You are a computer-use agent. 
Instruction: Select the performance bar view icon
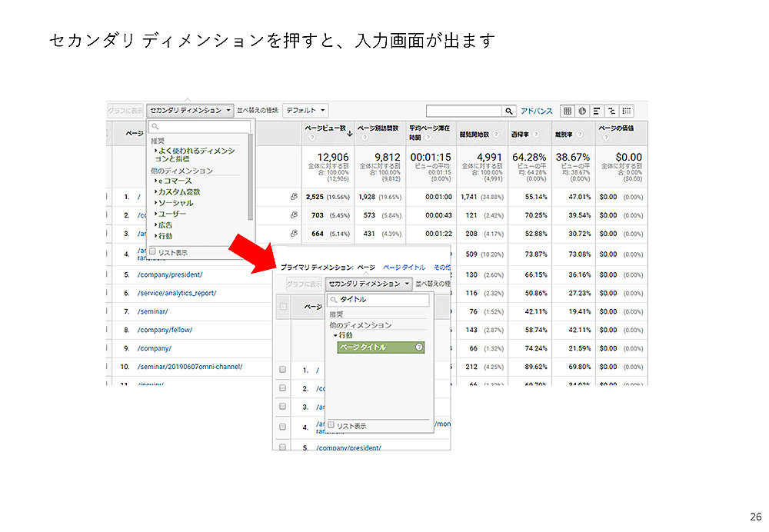[597, 111]
